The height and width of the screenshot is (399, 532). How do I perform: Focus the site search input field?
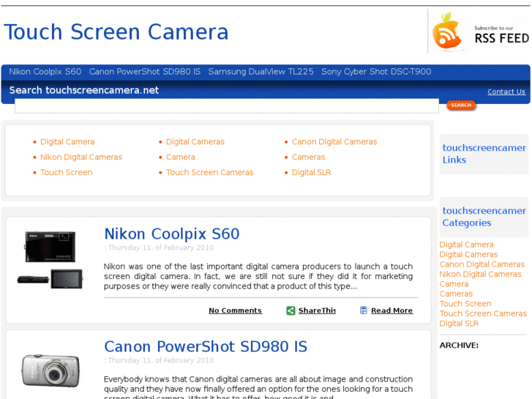pyautogui.click(x=227, y=105)
